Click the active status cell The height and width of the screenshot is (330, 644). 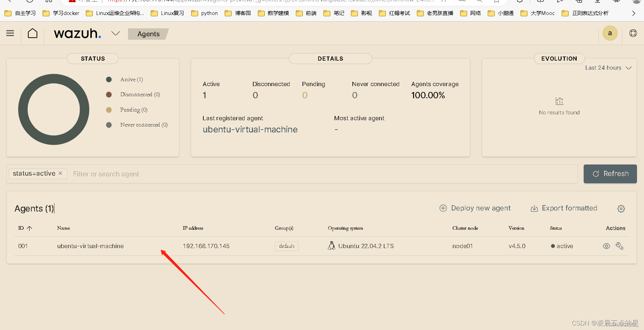(562, 246)
